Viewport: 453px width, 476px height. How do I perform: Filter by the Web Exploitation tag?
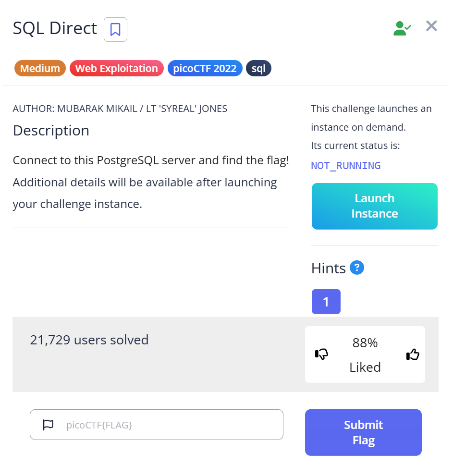116,69
